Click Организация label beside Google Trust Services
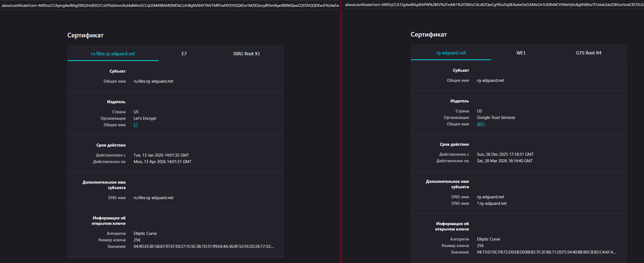 click(x=456, y=118)
